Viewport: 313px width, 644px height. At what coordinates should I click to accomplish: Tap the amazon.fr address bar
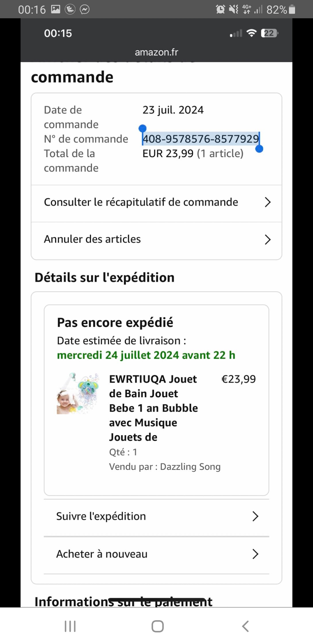pos(156,52)
